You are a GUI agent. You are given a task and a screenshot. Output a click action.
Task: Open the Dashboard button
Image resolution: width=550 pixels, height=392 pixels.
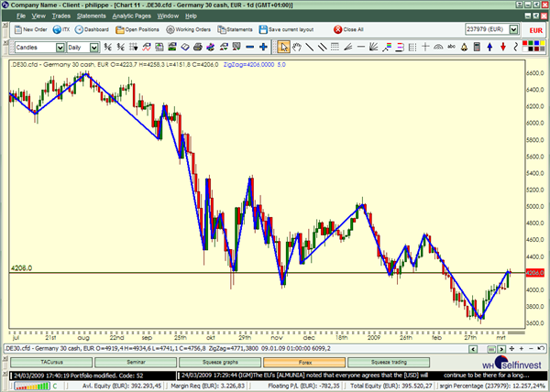(x=92, y=29)
